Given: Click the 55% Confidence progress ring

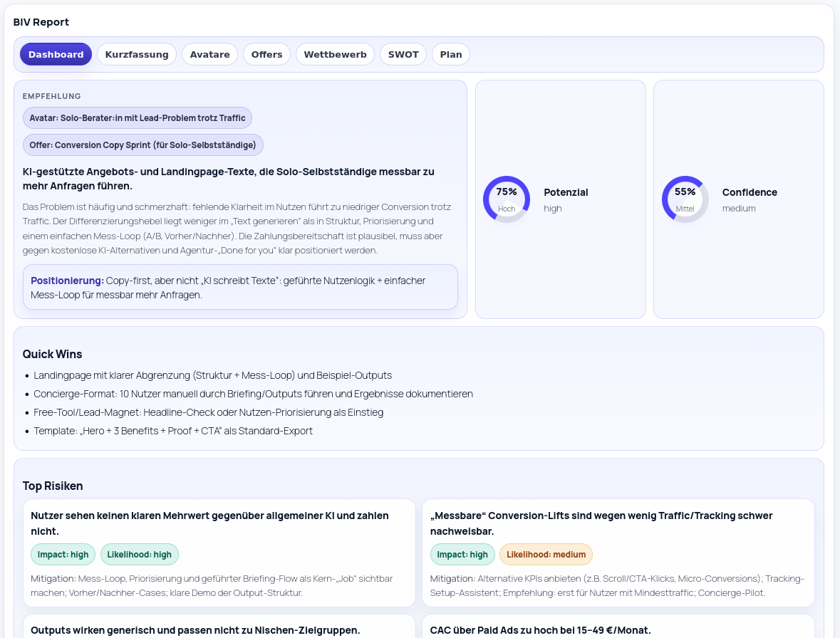Looking at the screenshot, I should pos(685,199).
